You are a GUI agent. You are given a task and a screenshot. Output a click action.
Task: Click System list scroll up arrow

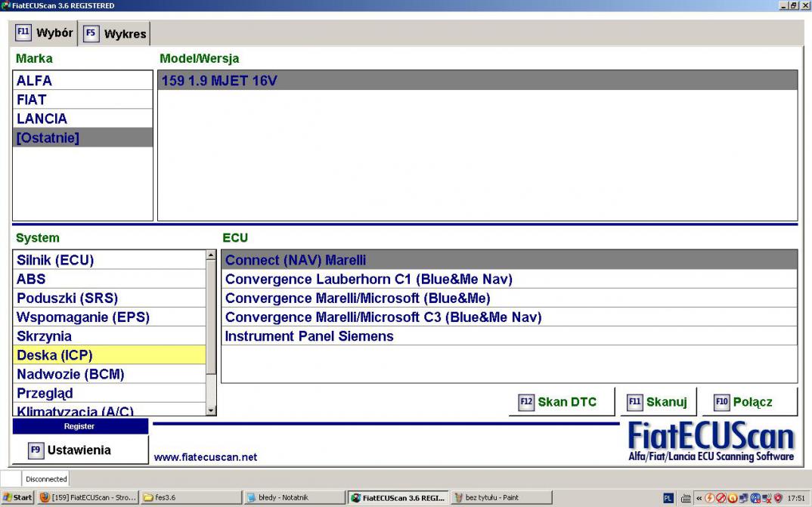[211, 255]
